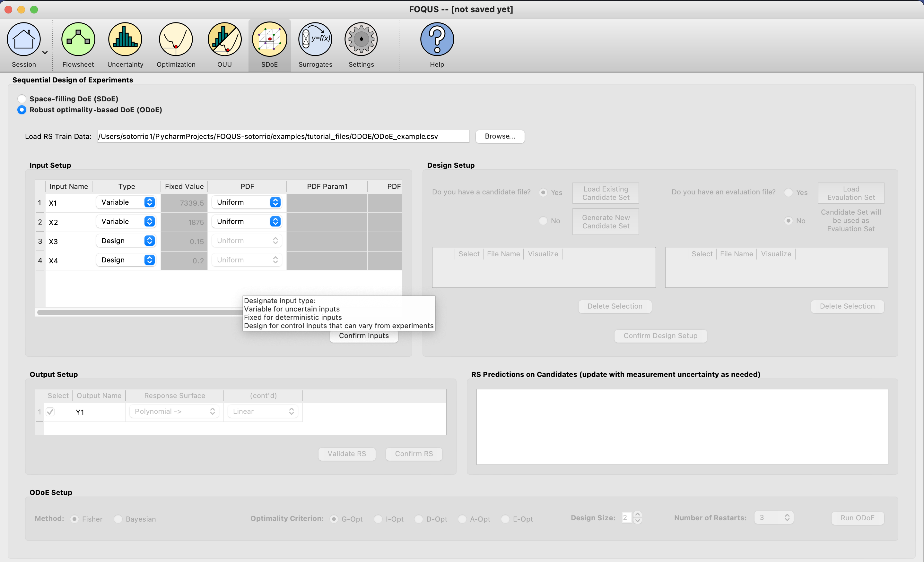Open the PDF dropdown for X2

click(247, 221)
